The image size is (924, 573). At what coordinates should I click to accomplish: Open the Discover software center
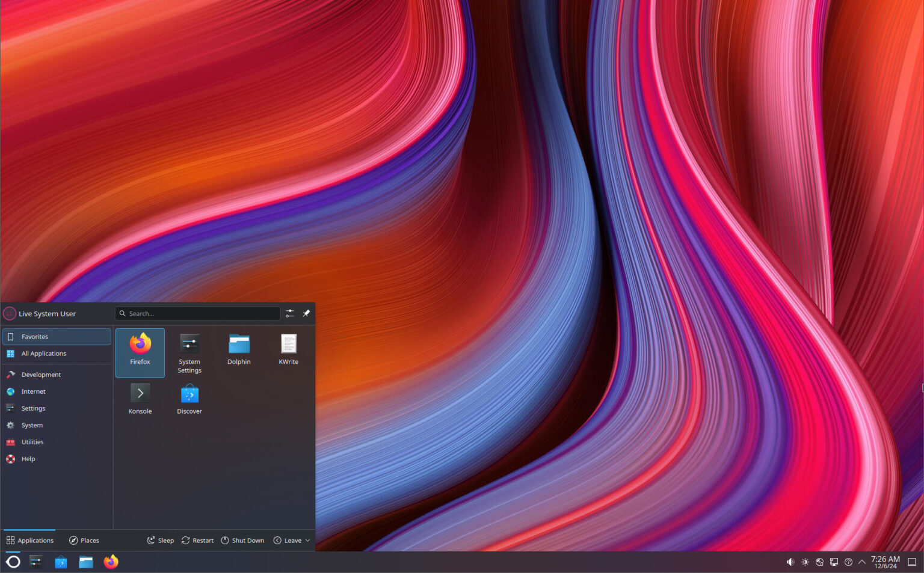(x=189, y=398)
